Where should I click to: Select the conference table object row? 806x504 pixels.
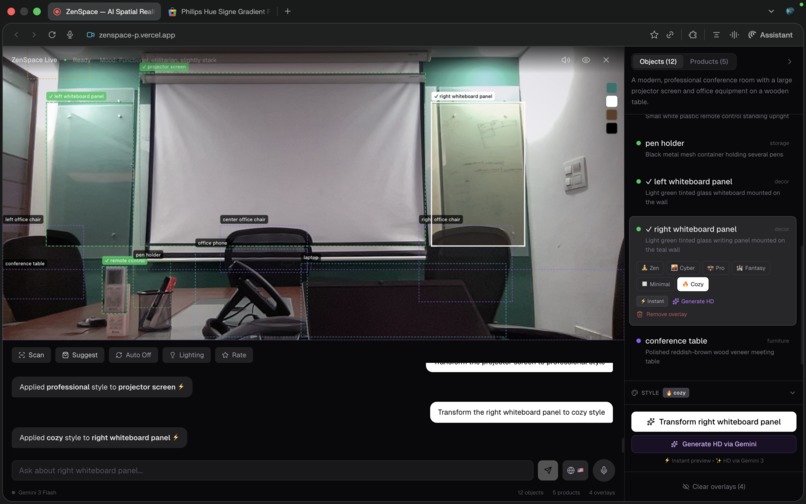coord(712,350)
